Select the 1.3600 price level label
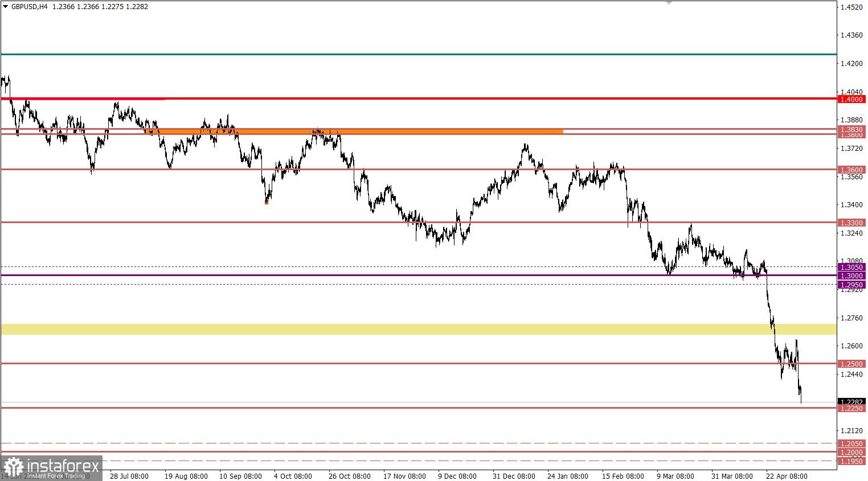868x481 pixels. pos(851,170)
